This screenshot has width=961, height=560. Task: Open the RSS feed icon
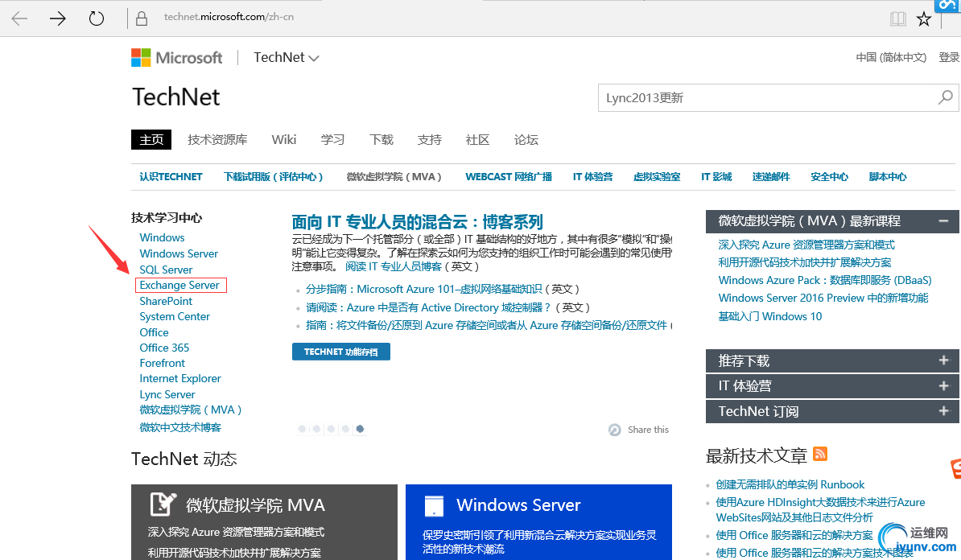click(820, 454)
